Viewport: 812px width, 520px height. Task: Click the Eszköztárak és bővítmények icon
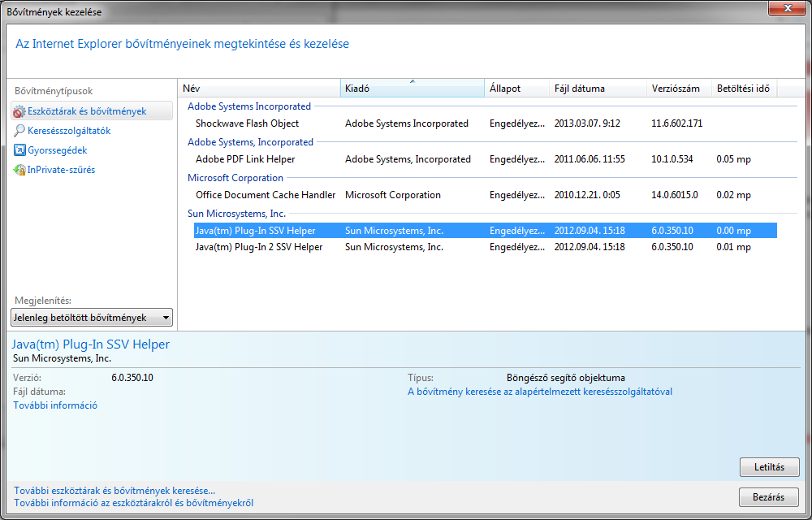pyautogui.click(x=19, y=110)
